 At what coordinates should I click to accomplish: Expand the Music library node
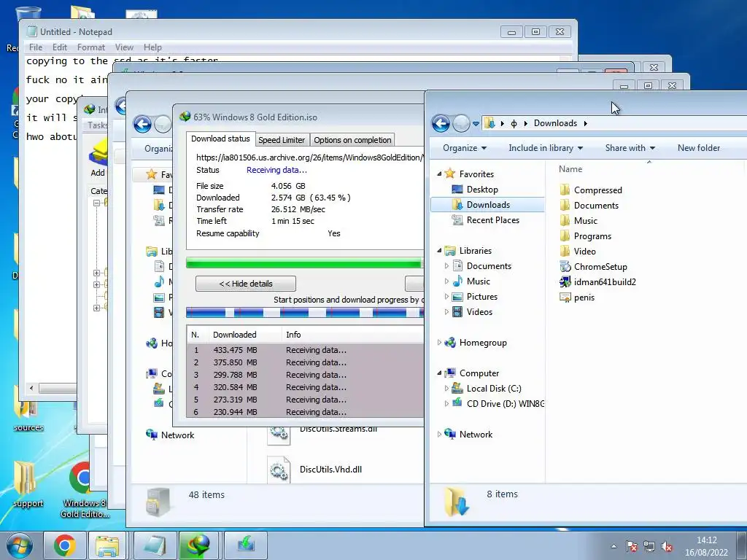coord(446,281)
